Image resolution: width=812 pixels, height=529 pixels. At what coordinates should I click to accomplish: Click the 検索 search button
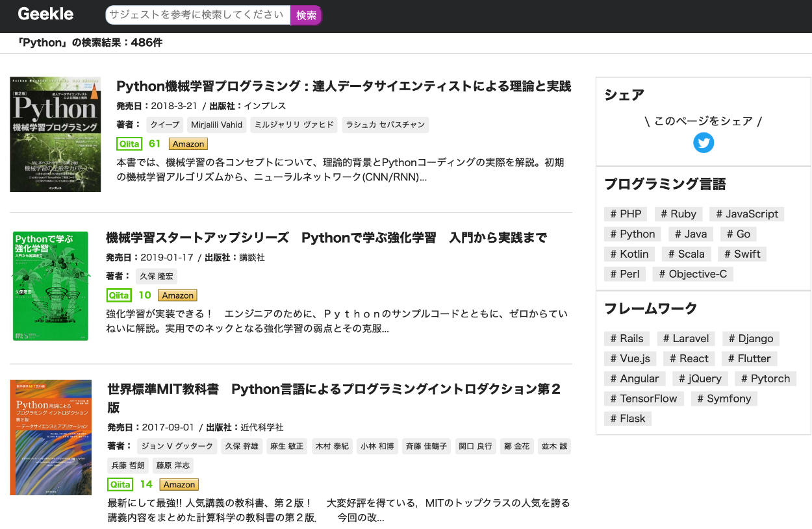[x=306, y=15]
